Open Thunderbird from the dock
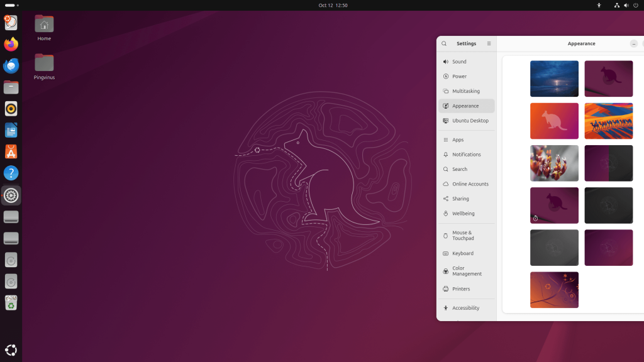Image resolution: width=644 pixels, height=362 pixels. pos(11,65)
